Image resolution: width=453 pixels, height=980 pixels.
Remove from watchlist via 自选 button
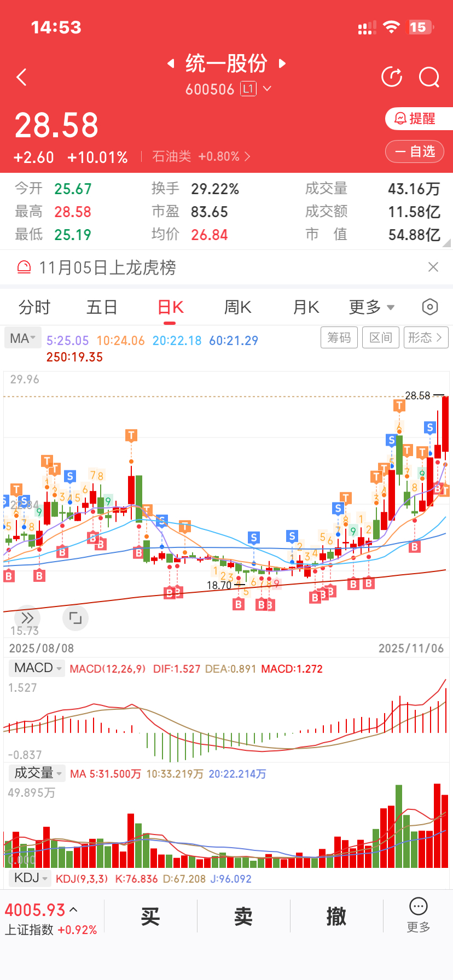click(415, 151)
